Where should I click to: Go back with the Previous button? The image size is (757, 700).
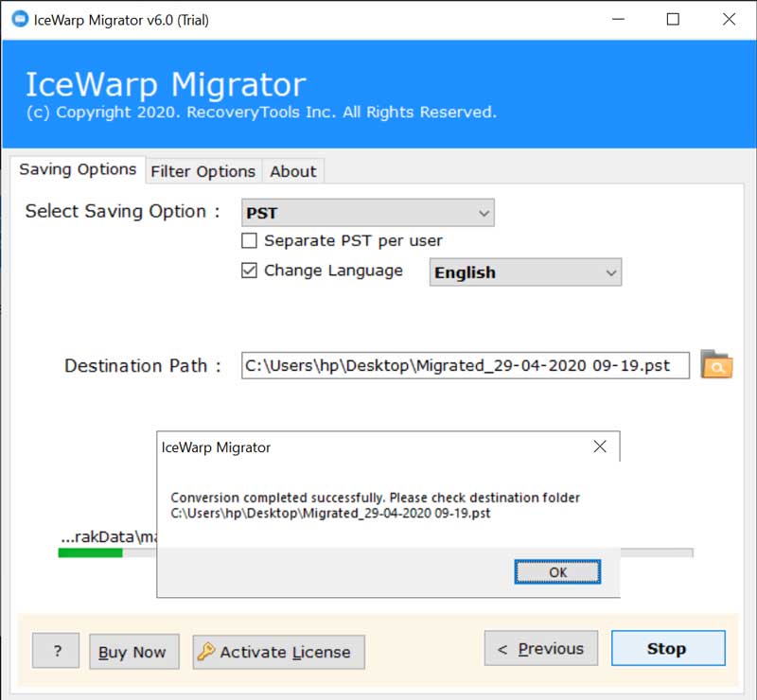pyautogui.click(x=541, y=648)
